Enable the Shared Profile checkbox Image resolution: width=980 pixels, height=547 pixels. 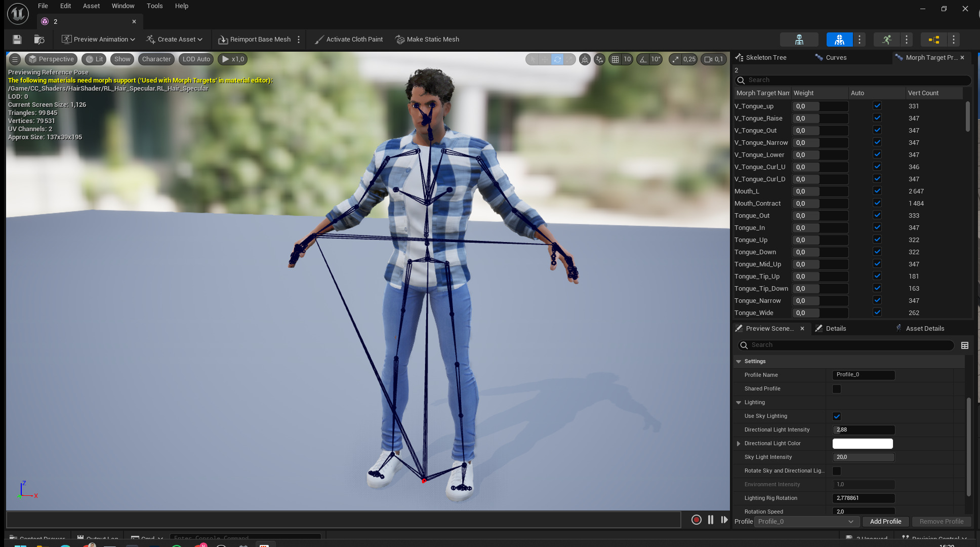click(x=836, y=389)
